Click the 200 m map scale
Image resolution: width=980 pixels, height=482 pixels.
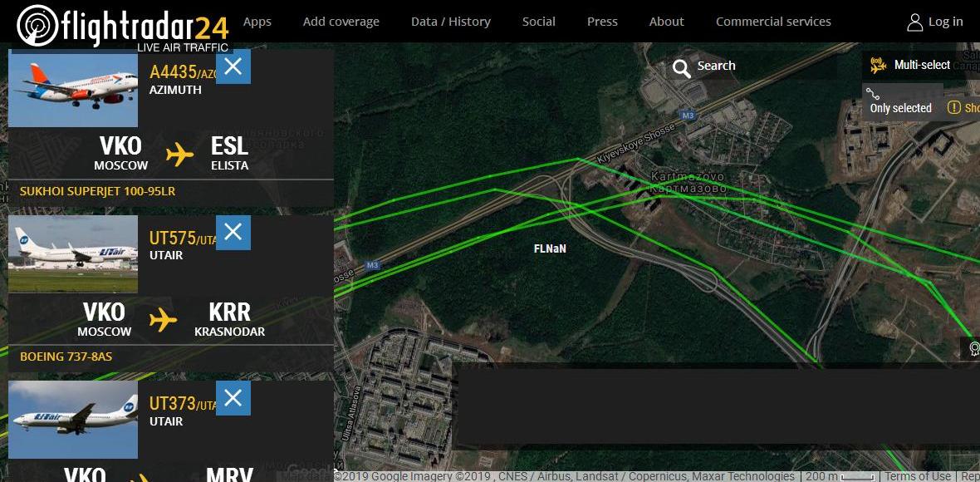click(841, 476)
